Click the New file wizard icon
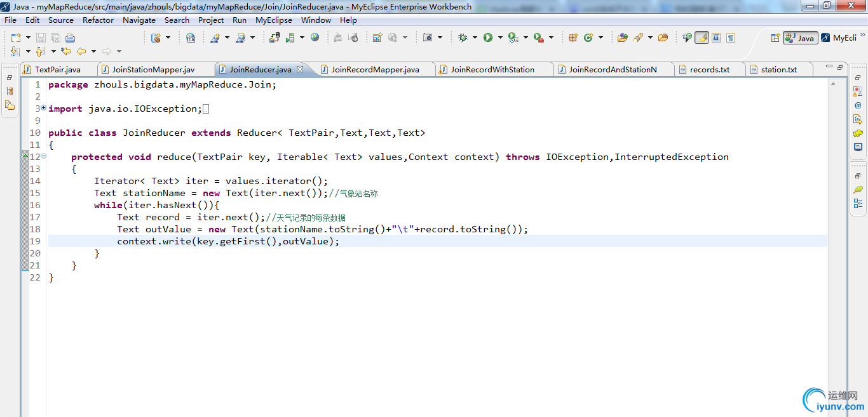Screen dimensions: 868x417 click(x=15, y=37)
